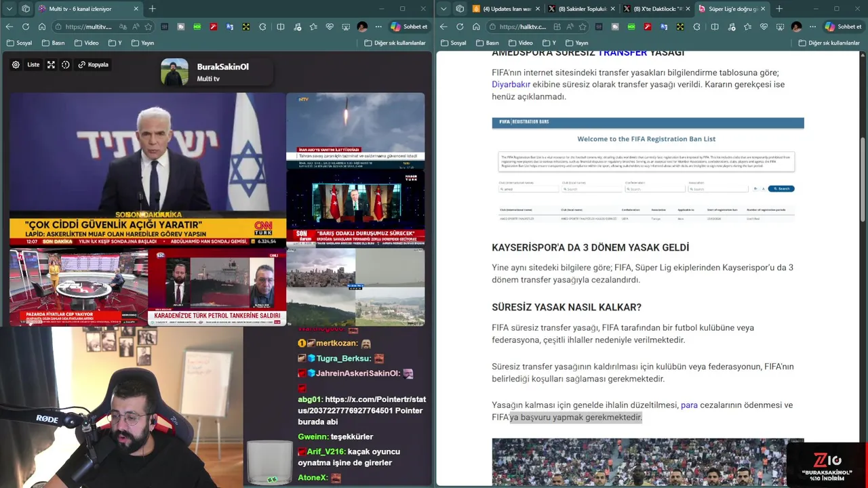
Task: Select the NTV rocket launch stream
Action: 355,131
